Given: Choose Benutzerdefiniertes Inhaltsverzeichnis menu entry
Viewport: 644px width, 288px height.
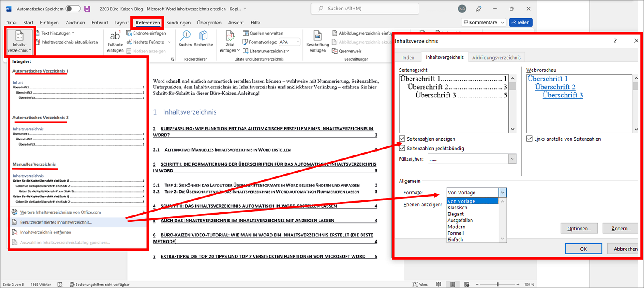Looking at the screenshot, I should point(79,222).
